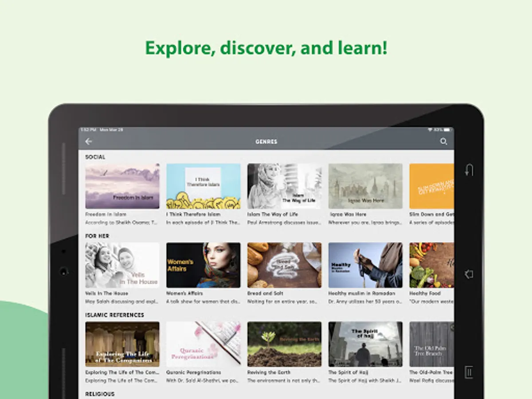Tap the back arrow in Genres header

pyautogui.click(x=89, y=141)
